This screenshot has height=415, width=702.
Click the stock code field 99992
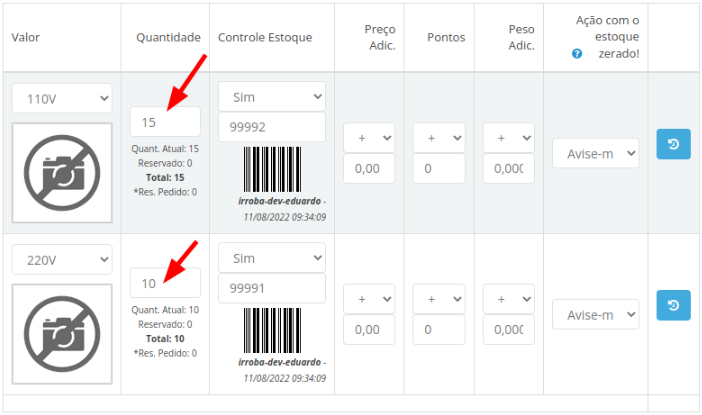click(x=272, y=127)
